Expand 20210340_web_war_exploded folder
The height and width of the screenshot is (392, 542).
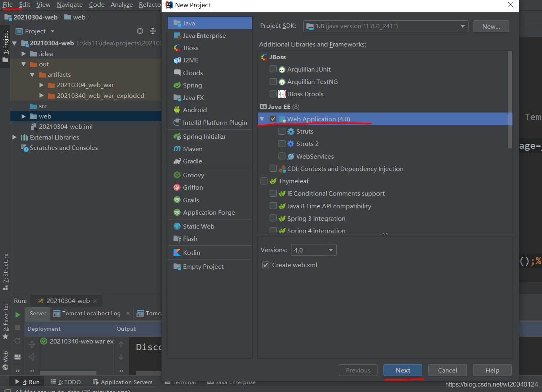(x=41, y=95)
